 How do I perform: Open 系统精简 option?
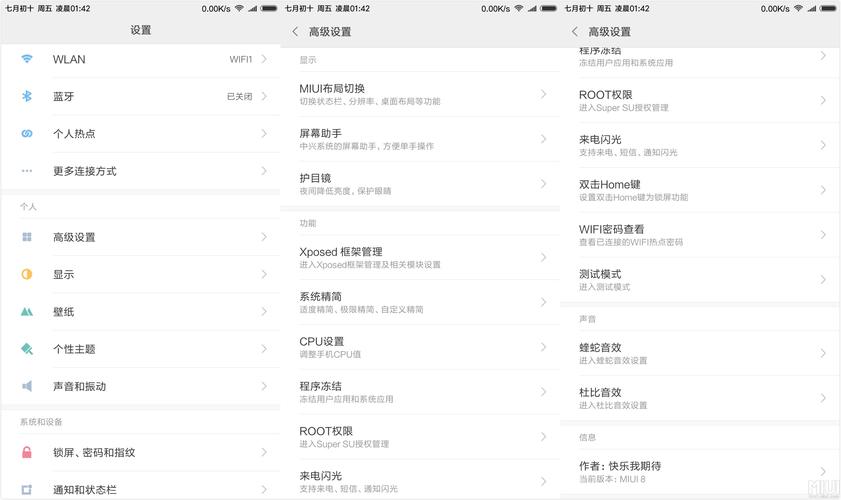[x=420, y=302]
